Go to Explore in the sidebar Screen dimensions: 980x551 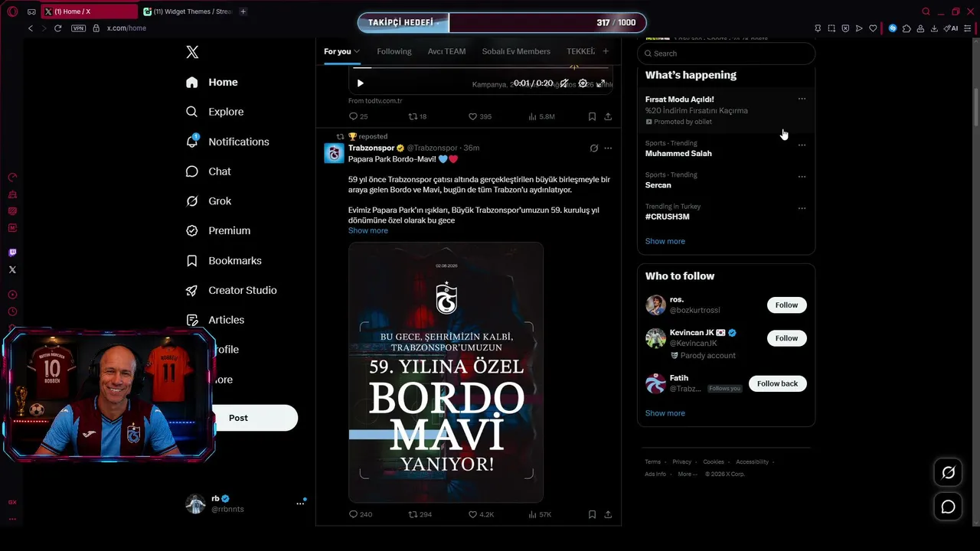[x=215, y=112]
